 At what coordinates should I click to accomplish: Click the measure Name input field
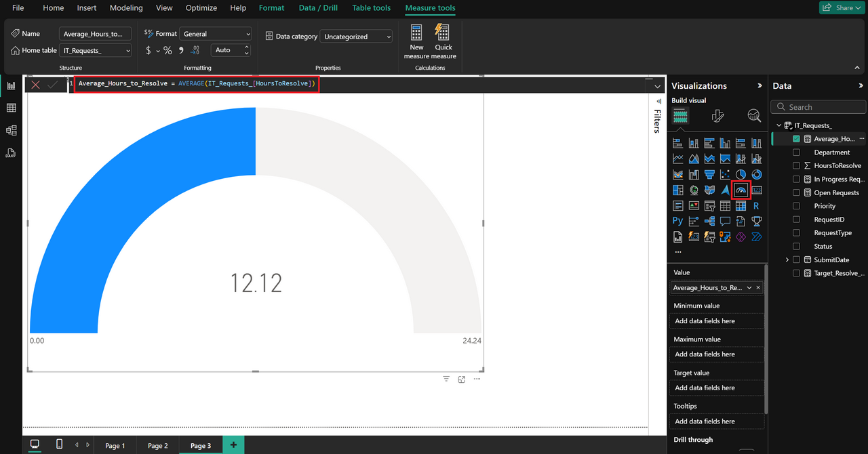[96, 34]
